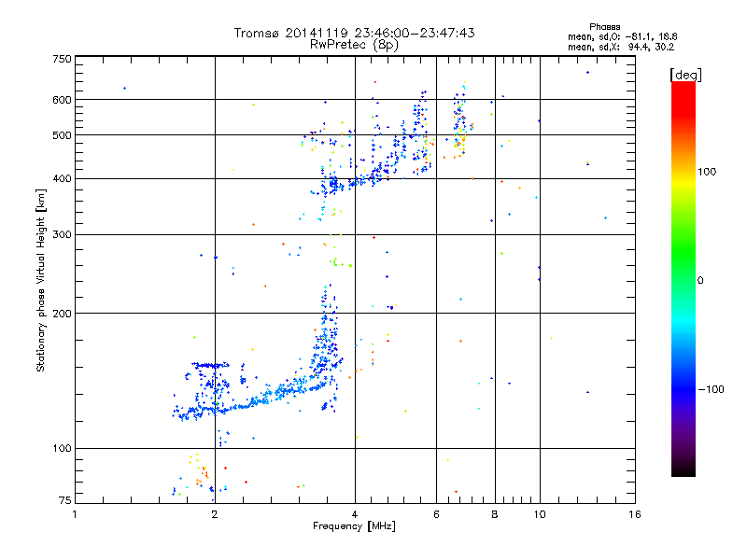This screenshot has width=747, height=560.
Task: Click the 'mean, sd,X: 94.4, 30.2' line
Action: tap(621, 47)
